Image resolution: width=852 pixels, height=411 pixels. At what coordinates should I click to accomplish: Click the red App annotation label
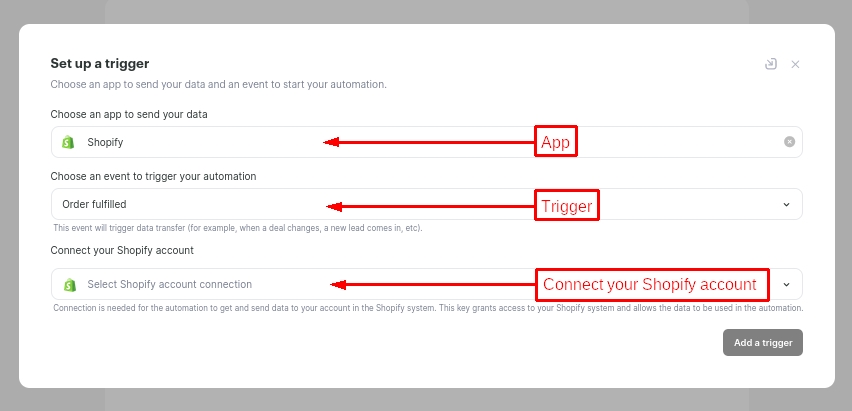pos(556,142)
